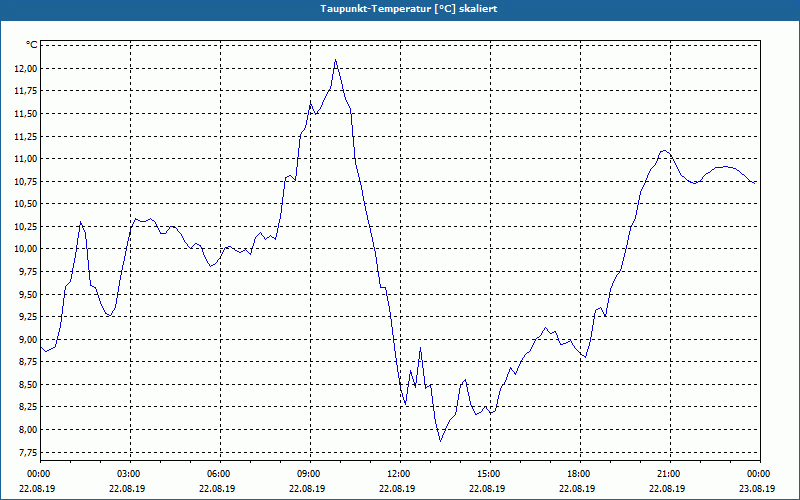Screen dimensions: 800x500
Task: Click the °C unit label on the axis
Action: coord(32,45)
